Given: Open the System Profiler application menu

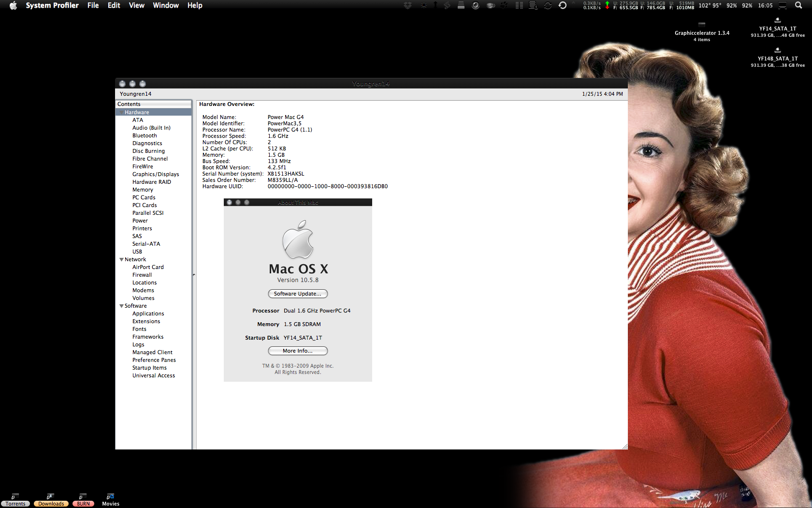Looking at the screenshot, I should 52,5.
